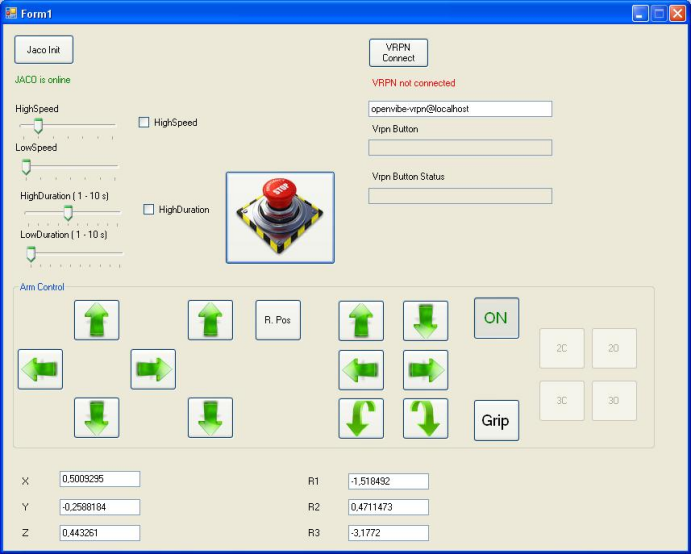Click the disabled 3O button

(x=614, y=401)
